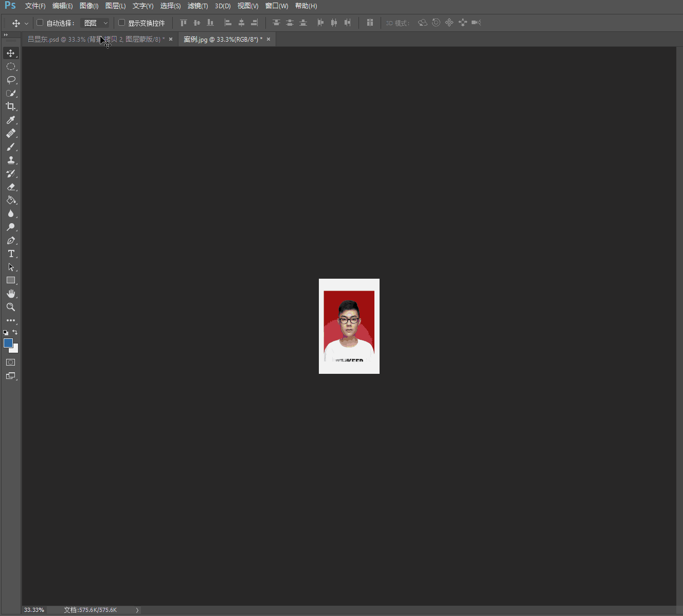Open the 视图(V) menu
The width and height of the screenshot is (683, 616).
(248, 6)
